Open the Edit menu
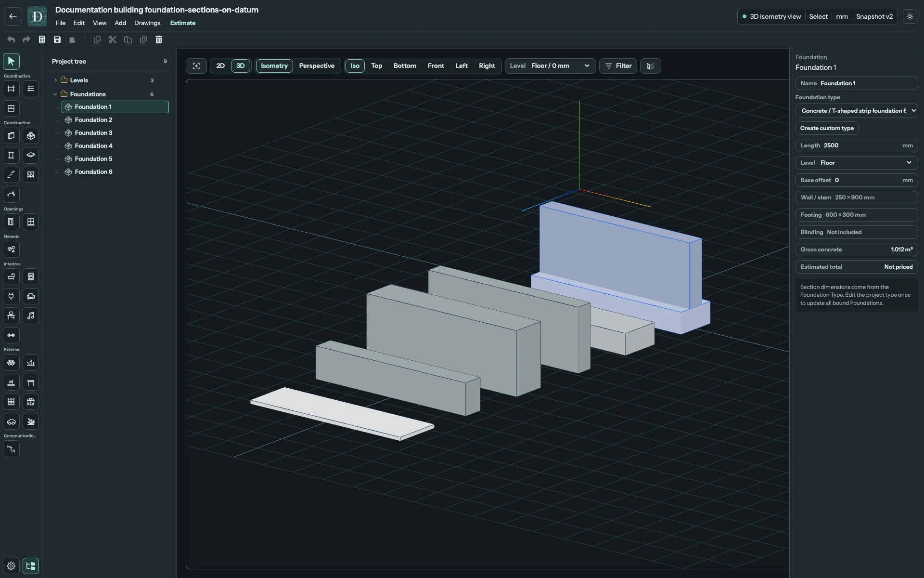924x578 pixels. point(79,23)
